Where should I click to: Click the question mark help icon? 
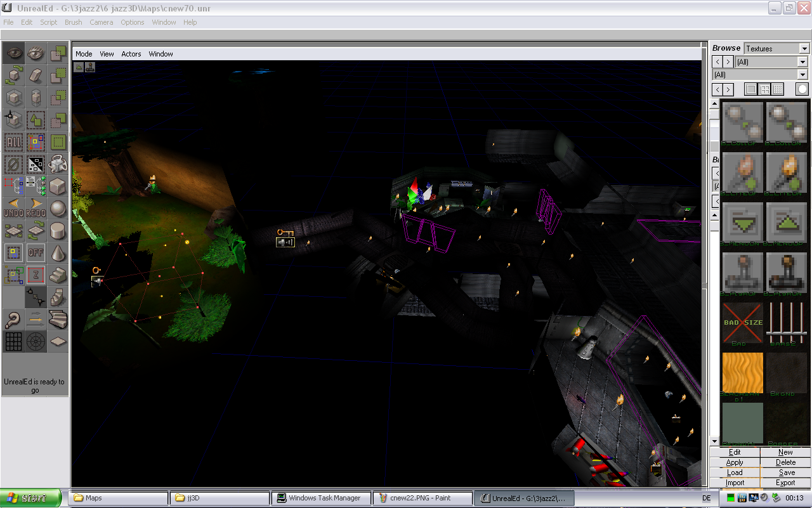(x=14, y=320)
